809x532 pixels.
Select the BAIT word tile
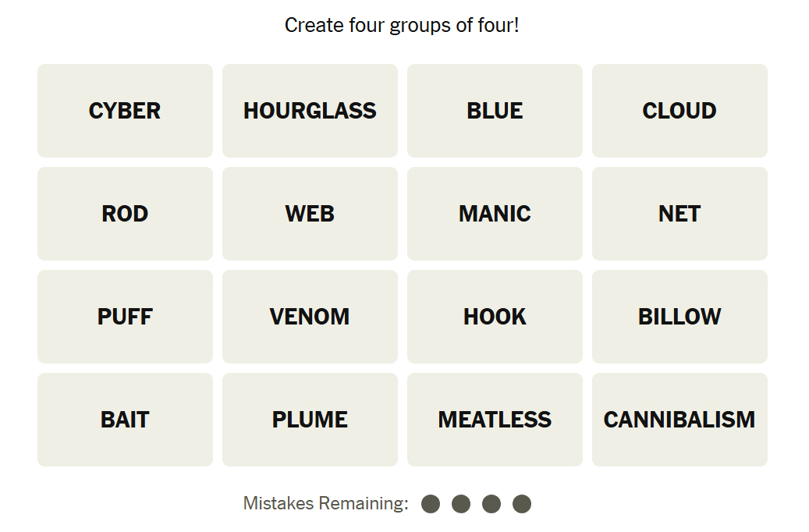coord(125,420)
